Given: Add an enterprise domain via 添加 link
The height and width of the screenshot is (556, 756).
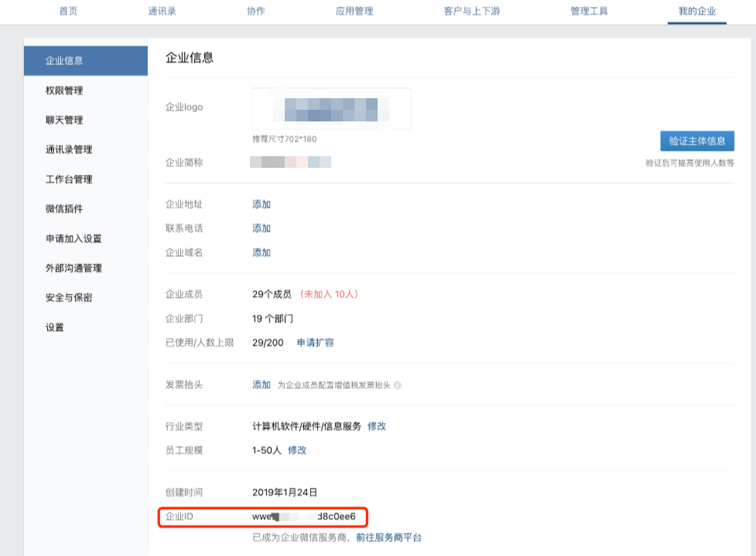Looking at the screenshot, I should (262, 253).
